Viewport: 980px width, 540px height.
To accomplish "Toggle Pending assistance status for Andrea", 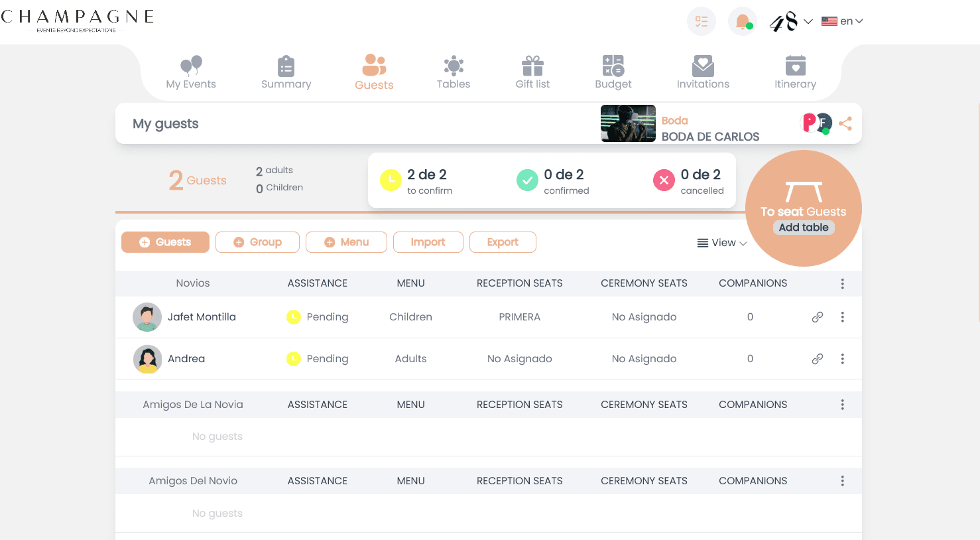I will (294, 358).
